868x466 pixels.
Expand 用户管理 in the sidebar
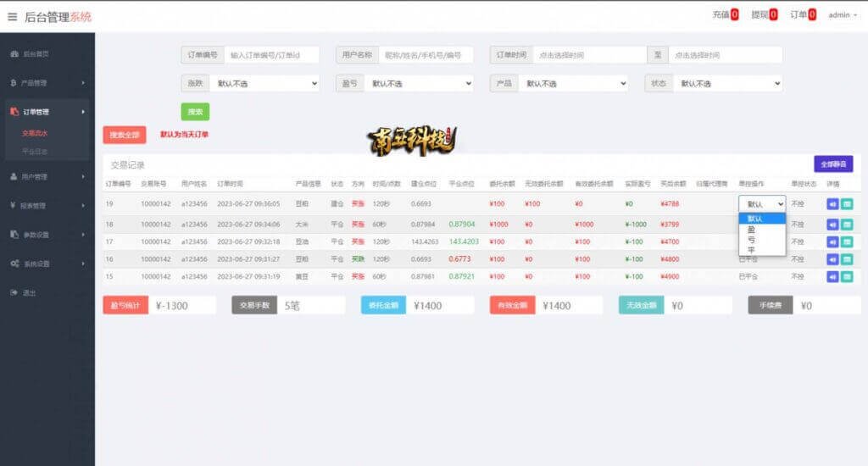point(46,176)
